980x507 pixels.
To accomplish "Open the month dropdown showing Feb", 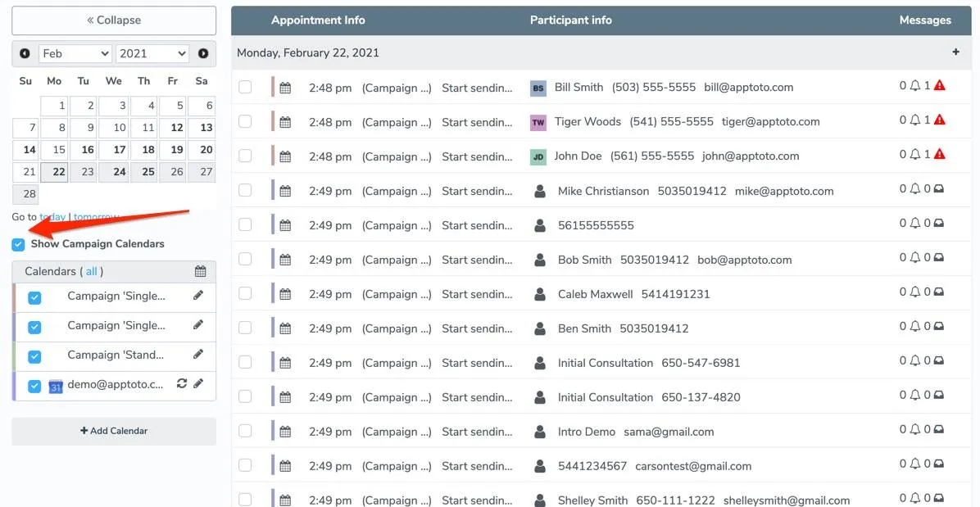I will pyautogui.click(x=75, y=53).
